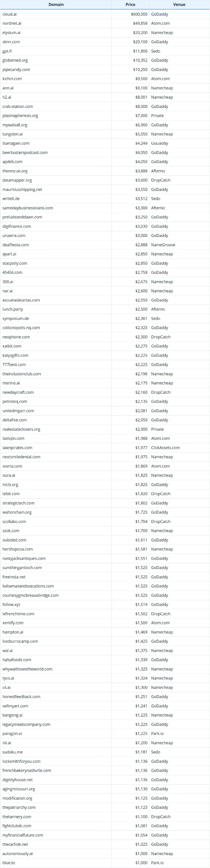
Task: Click the paragon.vc domain
Action: coord(12,734)
